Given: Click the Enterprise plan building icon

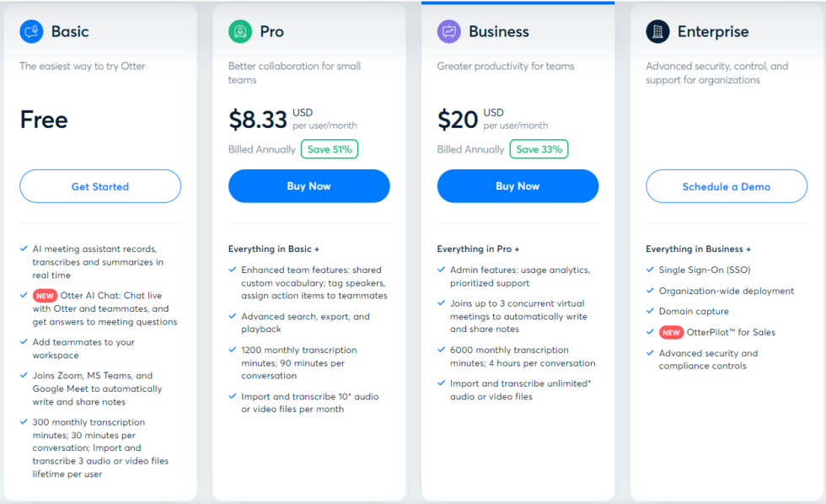Looking at the screenshot, I should coord(657,32).
